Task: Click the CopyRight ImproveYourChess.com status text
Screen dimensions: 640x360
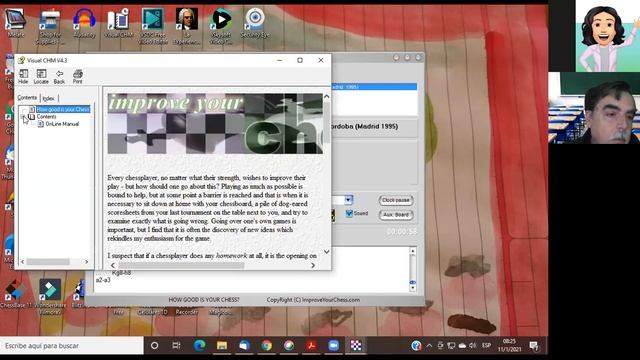Action: [x=313, y=300]
